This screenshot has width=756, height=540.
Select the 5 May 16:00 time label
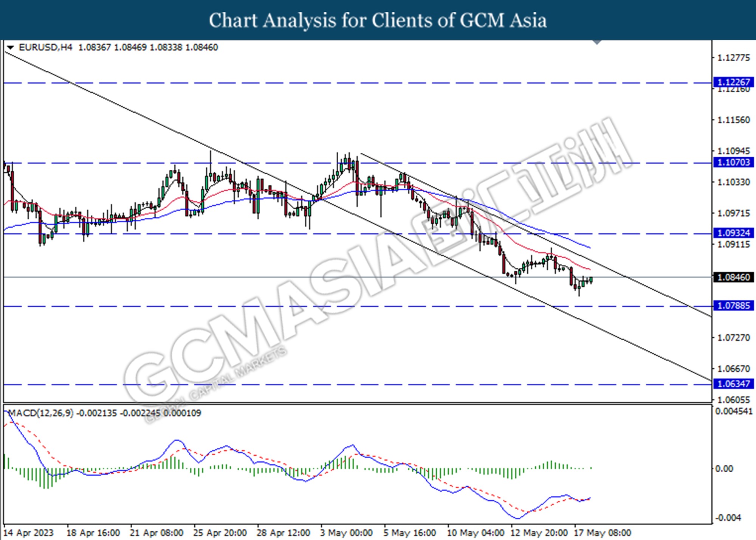pyautogui.click(x=410, y=533)
